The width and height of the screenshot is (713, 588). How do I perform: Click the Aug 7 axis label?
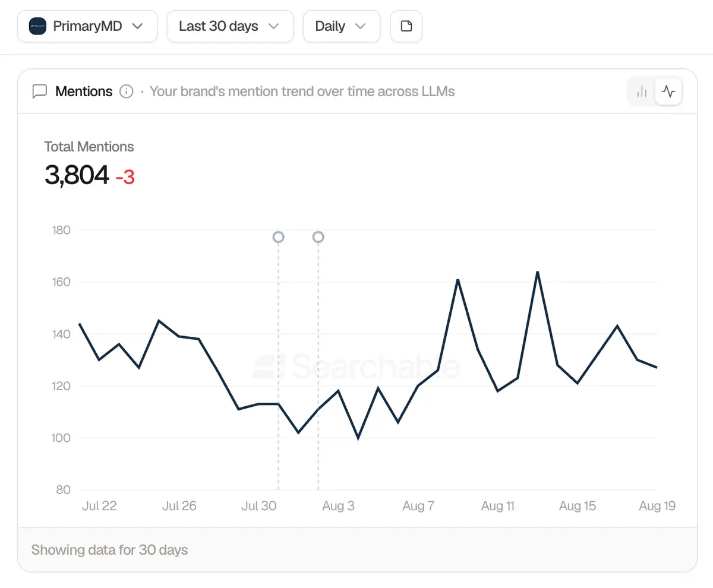tap(418, 506)
